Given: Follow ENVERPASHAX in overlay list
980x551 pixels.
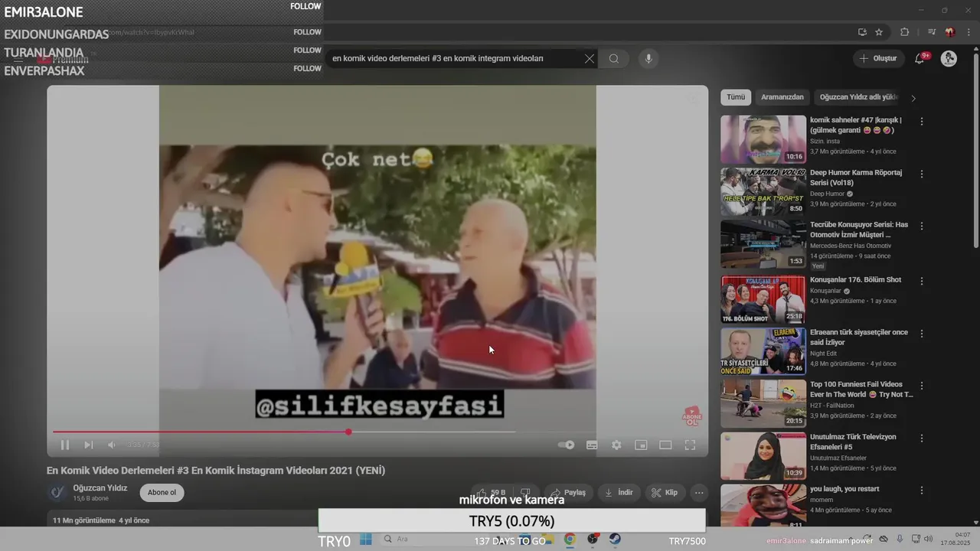Looking at the screenshot, I should coord(307,68).
